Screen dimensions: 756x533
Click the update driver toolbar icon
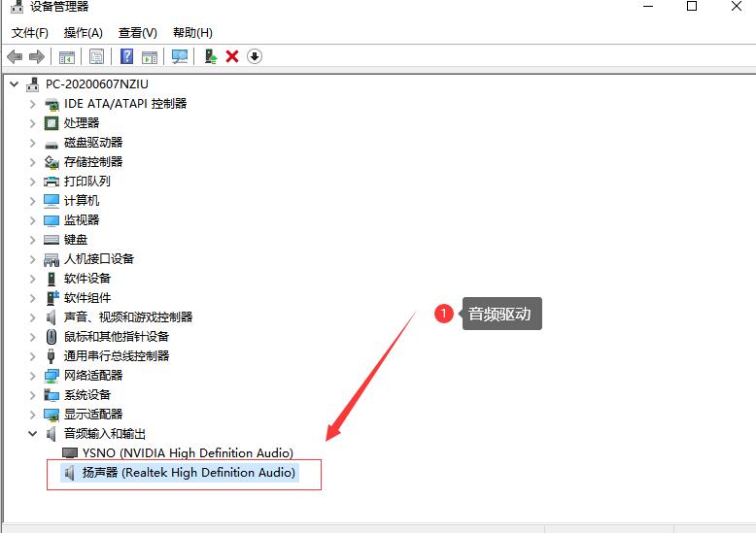[x=210, y=57]
